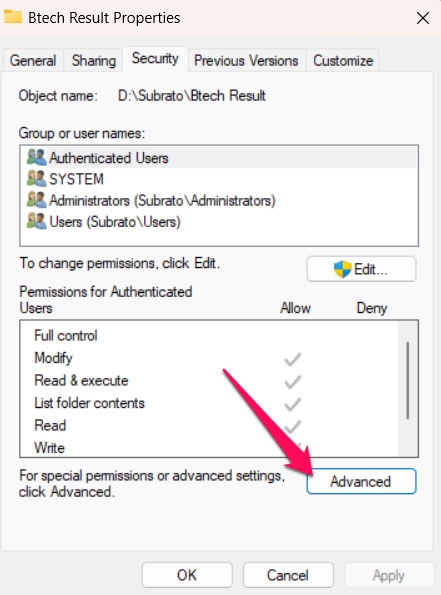The image size is (441, 595).
Task: Click the shield icon on Edit button
Action: point(342,269)
